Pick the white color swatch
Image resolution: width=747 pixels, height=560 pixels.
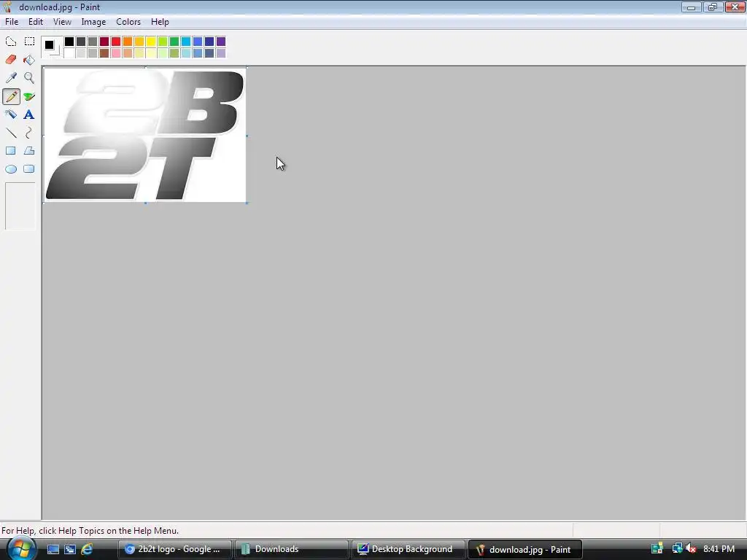click(x=69, y=52)
